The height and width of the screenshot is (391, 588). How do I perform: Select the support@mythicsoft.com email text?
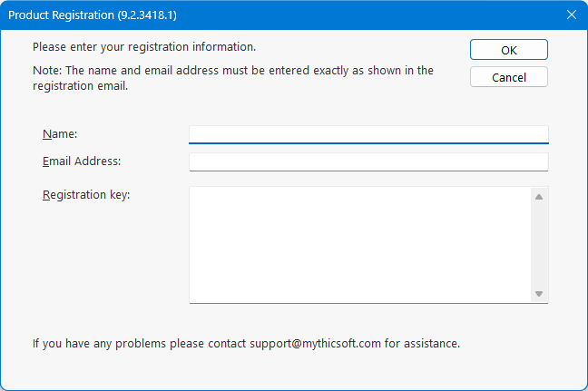(307, 344)
